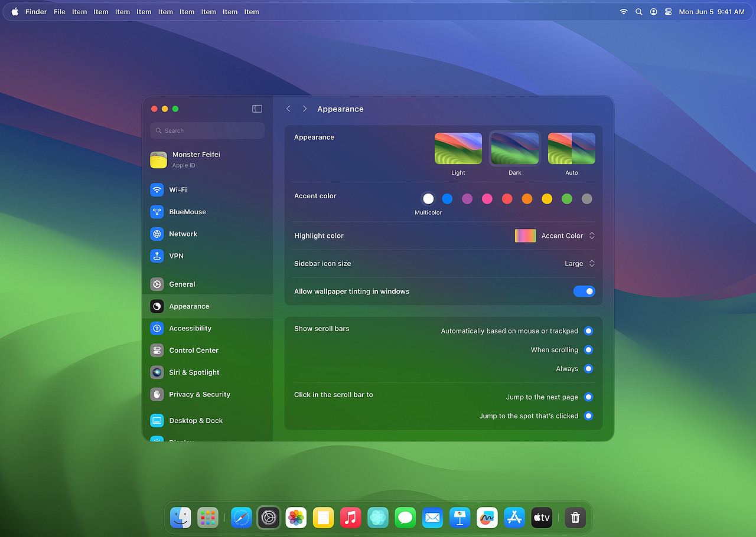
Task: Pick the pink accent color
Action: (487, 199)
